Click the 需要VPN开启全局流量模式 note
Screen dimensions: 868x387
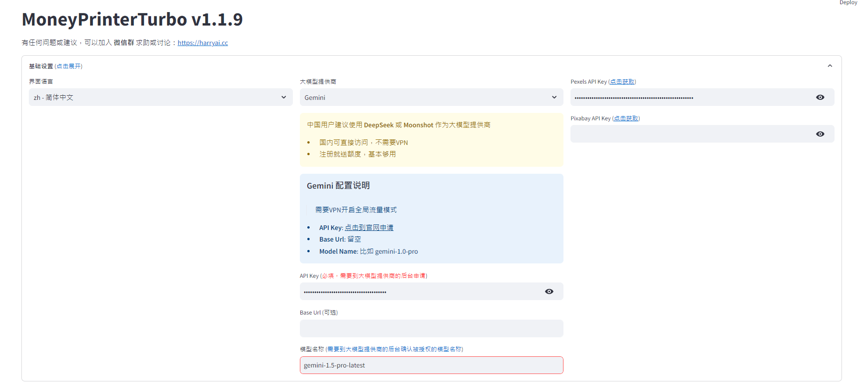click(x=356, y=210)
